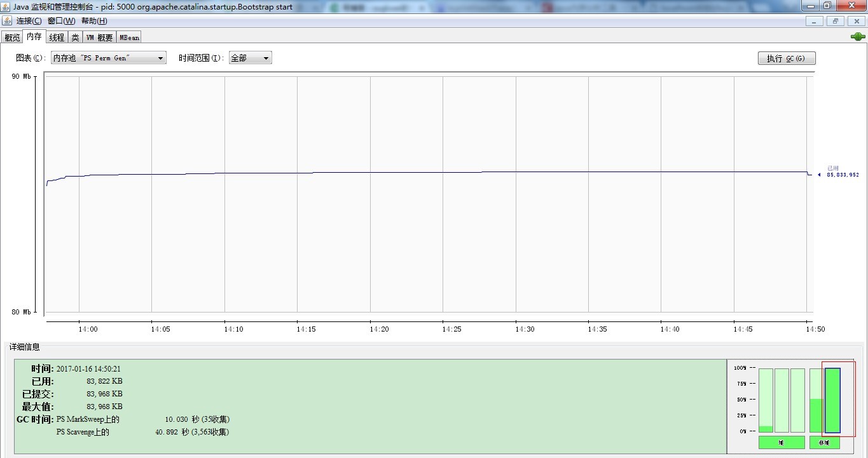The height and width of the screenshot is (458, 868).
Task: Click the 执行 GC button
Action: pos(787,58)
